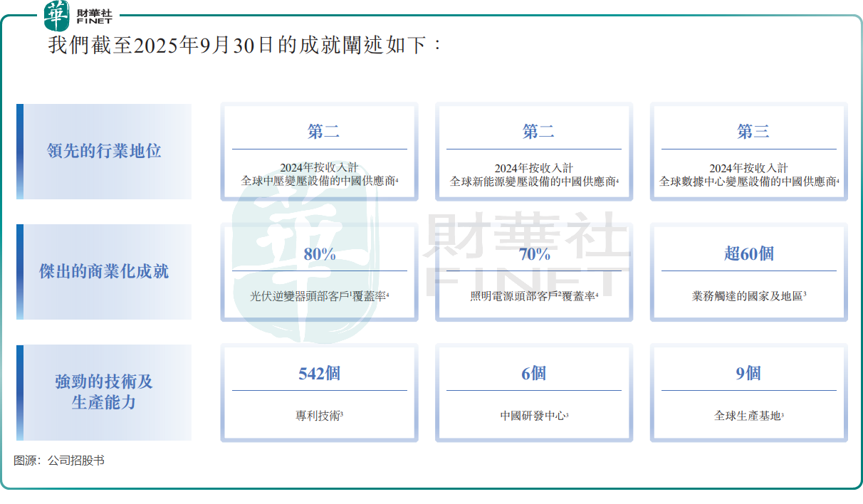Open the 第三 card for 數據中心變壓設備 supplier
Screen dimensions: 863x504
pyautogui.click(x=748, y=152)
